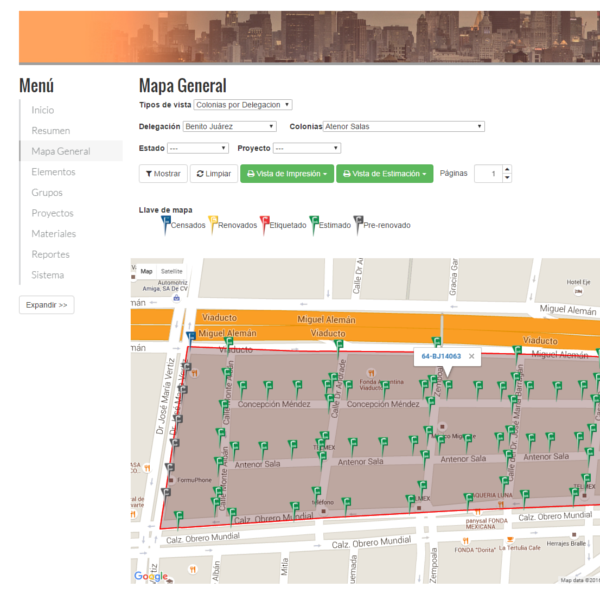The width and height of the screenshot is (600, 600).
Task: Click the Páginas number input field
Action: point(487,173)
